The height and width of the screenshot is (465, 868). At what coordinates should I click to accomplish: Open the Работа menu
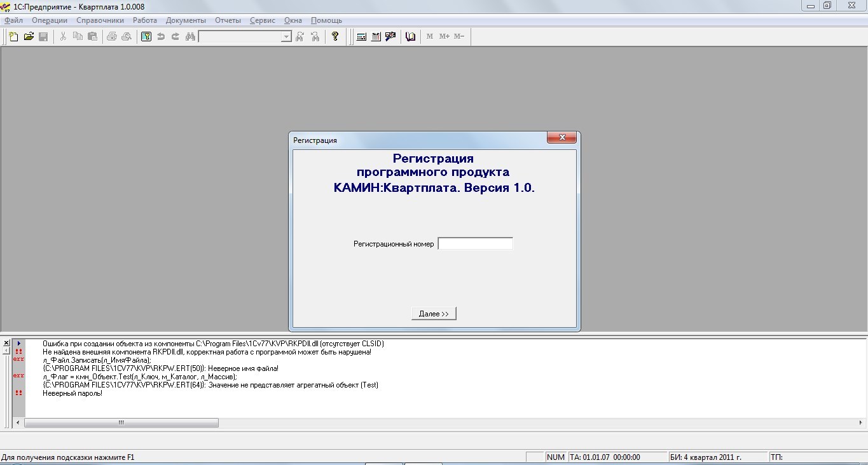[145, 20]
